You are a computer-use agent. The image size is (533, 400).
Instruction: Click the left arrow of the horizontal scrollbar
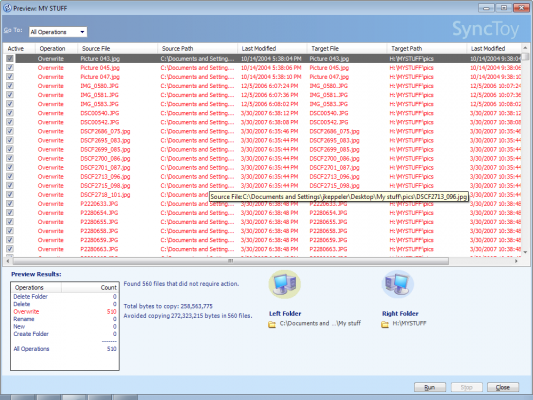pyautogui.click(x=7, y=261)
